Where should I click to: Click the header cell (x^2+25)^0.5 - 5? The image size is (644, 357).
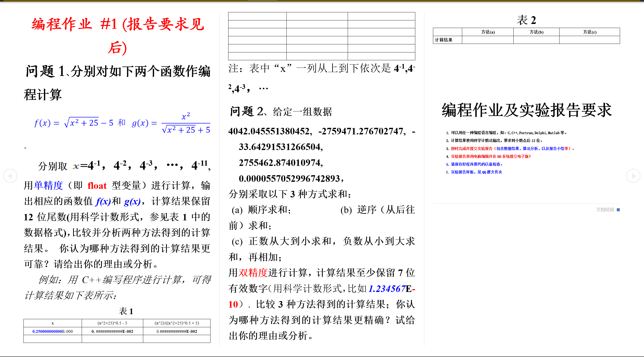112,323
